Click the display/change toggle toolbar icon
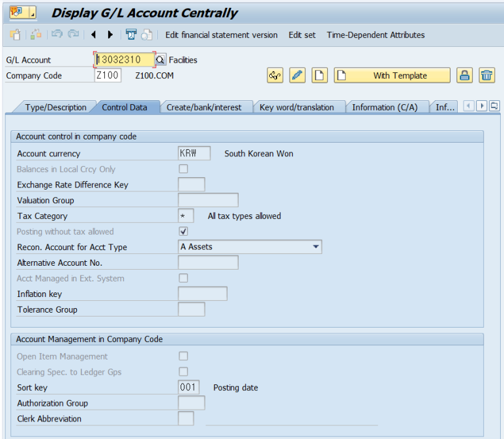 [x=36, y=35]
